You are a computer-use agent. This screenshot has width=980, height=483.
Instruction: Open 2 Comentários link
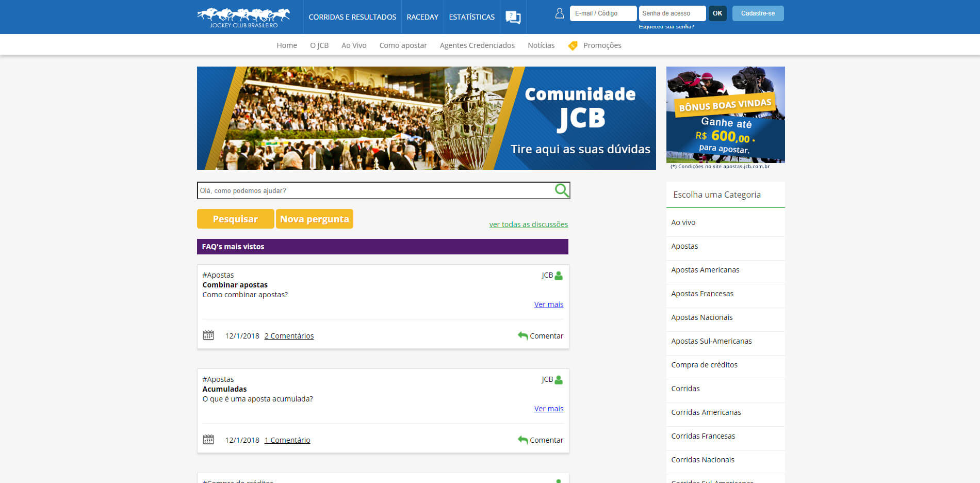tap(289, 336)
